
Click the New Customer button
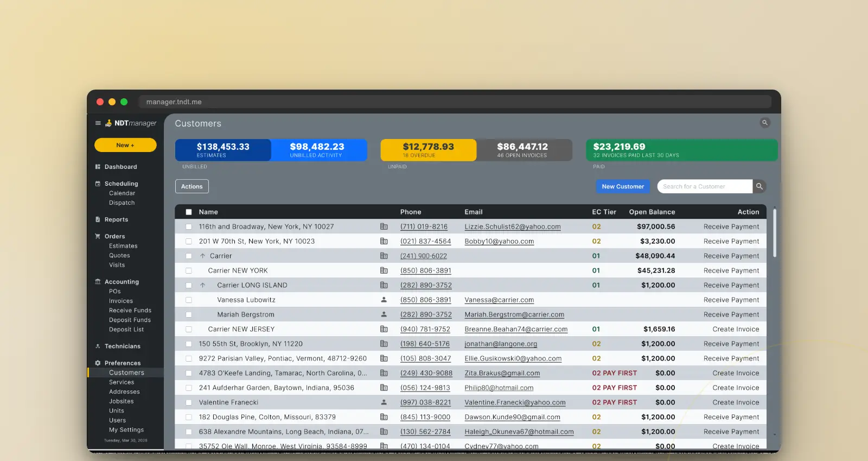[623, 186]
